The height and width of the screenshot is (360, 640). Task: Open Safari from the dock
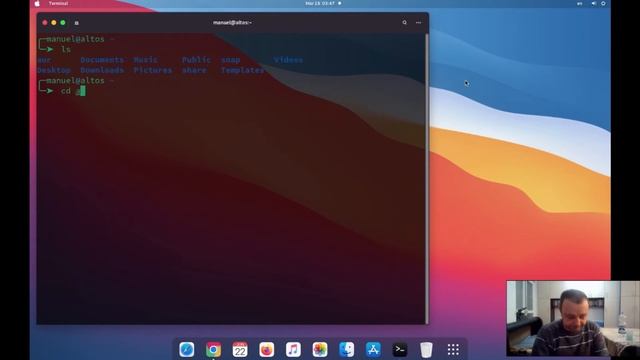coord(187,349)
